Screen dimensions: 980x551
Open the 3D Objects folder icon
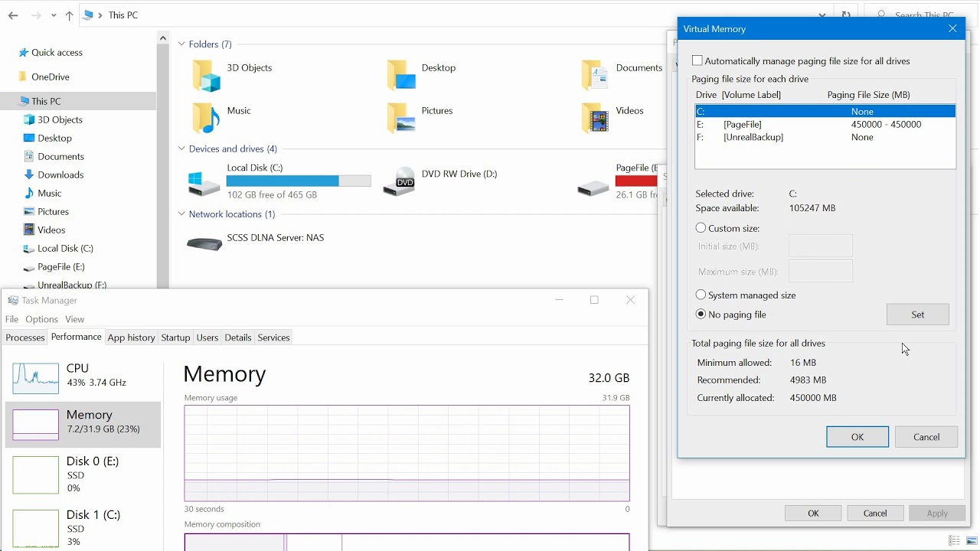click(x=206, y=75)
